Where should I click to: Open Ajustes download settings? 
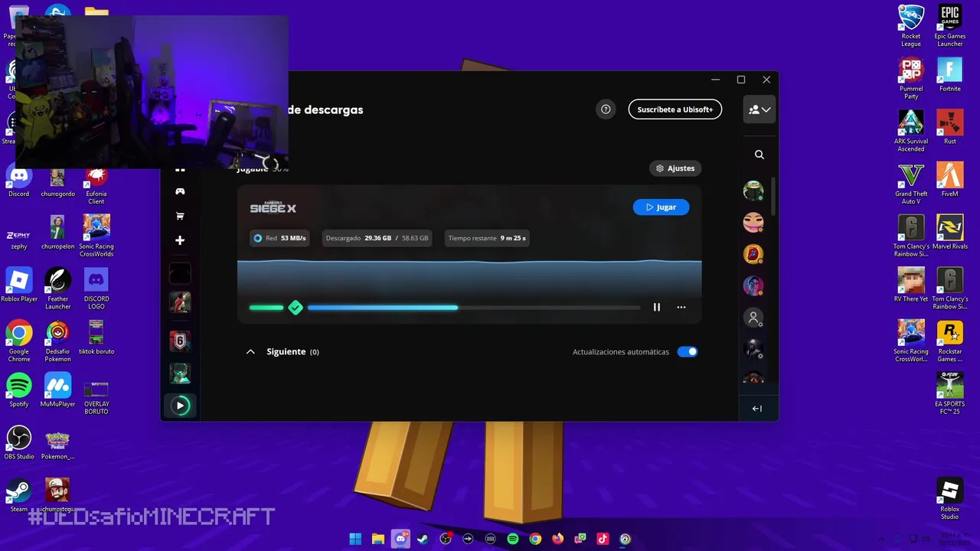click(x=675, y=168)
